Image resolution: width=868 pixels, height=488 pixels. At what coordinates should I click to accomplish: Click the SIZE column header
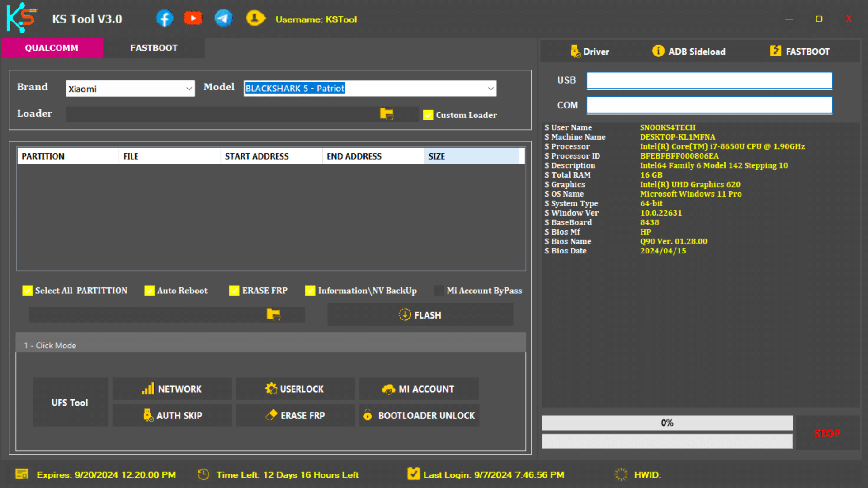pos(472,156)
